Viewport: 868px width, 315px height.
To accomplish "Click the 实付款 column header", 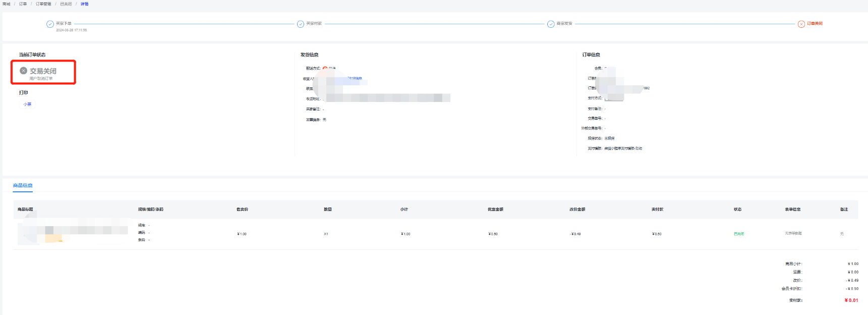I will (657, 209).
